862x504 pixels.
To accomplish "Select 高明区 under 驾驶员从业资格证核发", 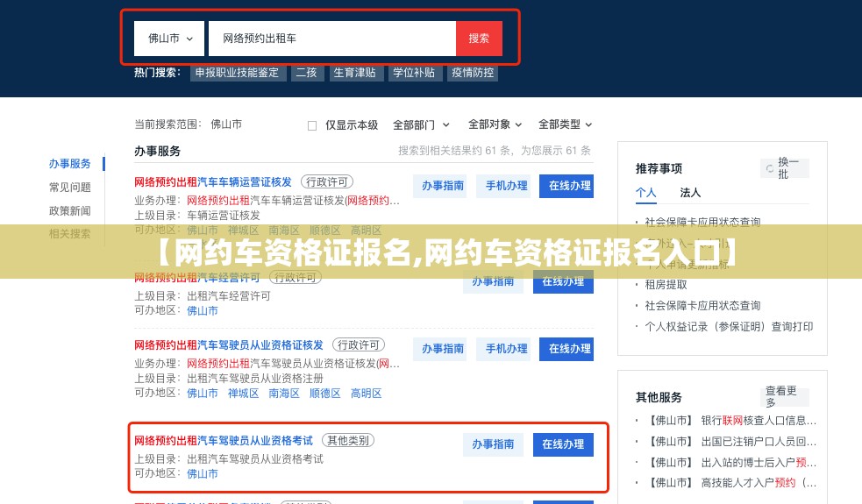I will [367, 393].
